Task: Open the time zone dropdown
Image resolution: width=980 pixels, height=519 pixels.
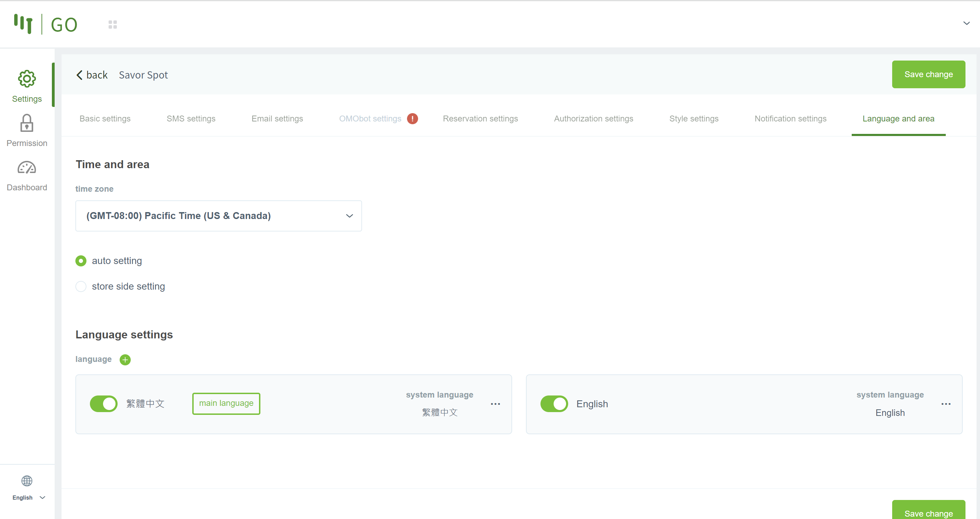Action: (x=218, y=216)
